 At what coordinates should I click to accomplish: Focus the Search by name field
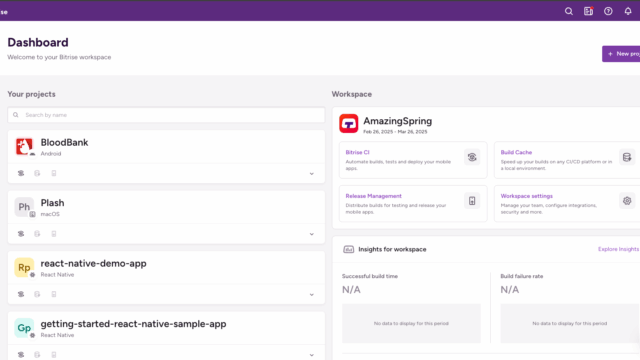coord(166,115)
